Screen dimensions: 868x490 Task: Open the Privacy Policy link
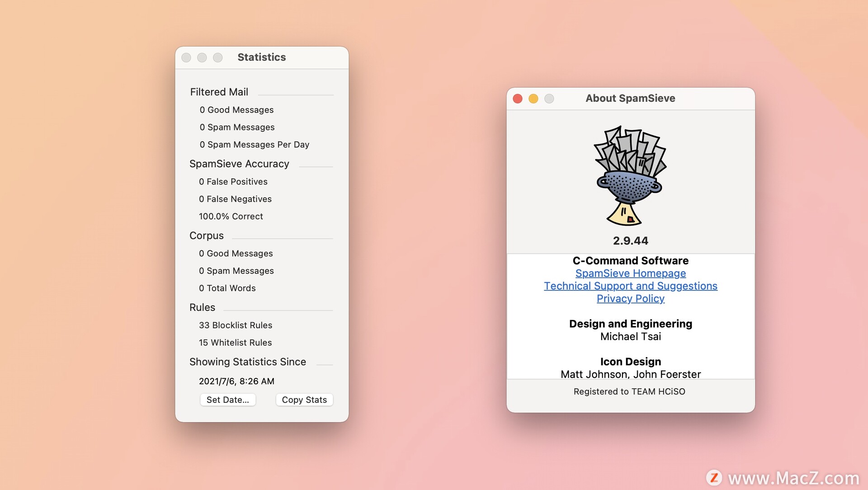coord(630,299)
